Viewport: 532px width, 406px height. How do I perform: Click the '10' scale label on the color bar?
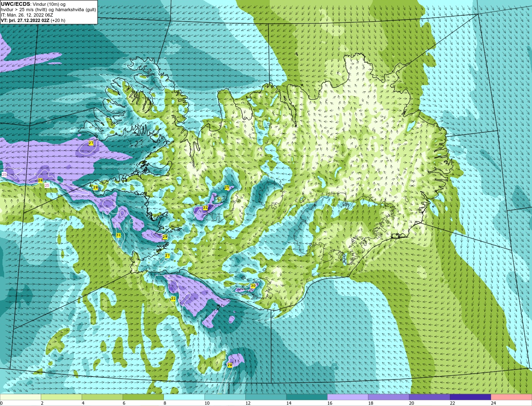[207, 403]
